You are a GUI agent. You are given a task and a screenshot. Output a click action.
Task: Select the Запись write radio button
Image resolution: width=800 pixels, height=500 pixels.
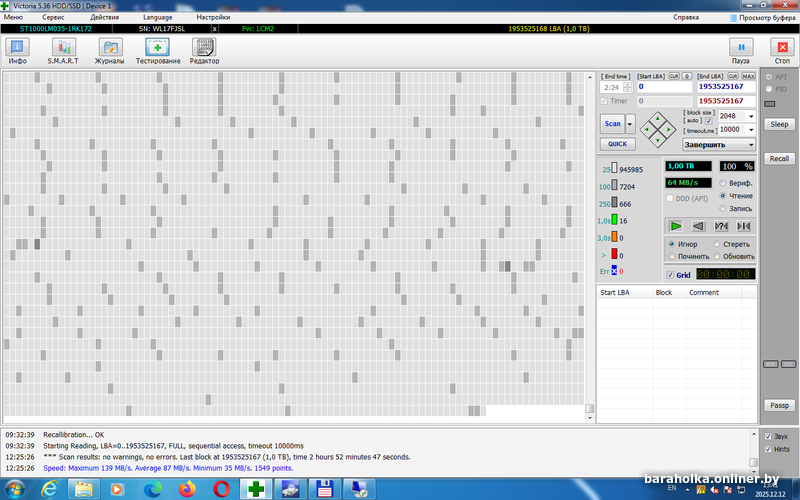723,208
